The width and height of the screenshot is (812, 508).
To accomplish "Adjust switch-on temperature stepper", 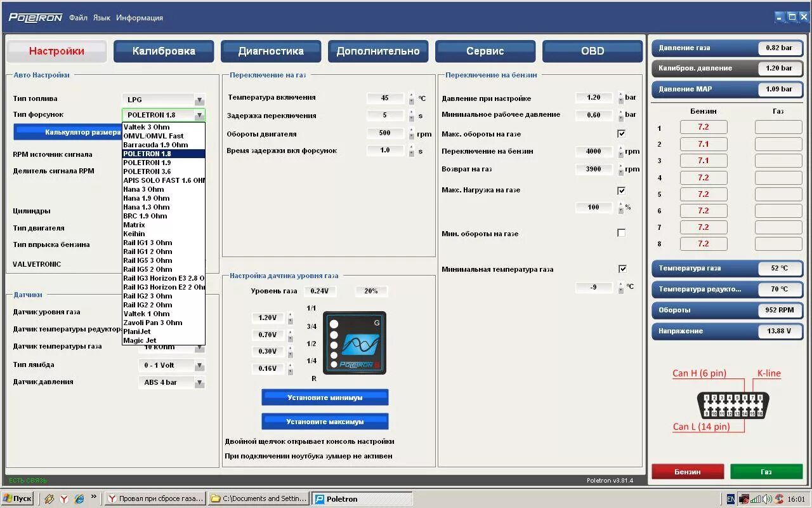I will pos(411,98).
